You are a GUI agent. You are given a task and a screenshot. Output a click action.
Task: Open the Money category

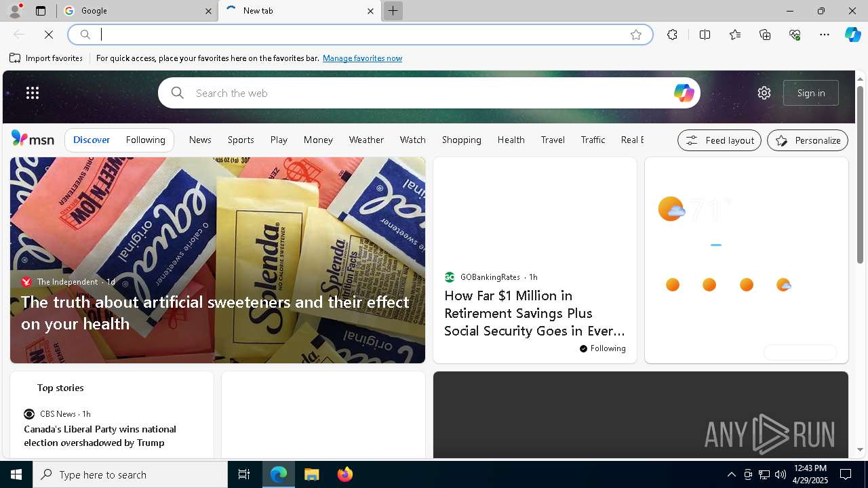(x=318, y=140)
